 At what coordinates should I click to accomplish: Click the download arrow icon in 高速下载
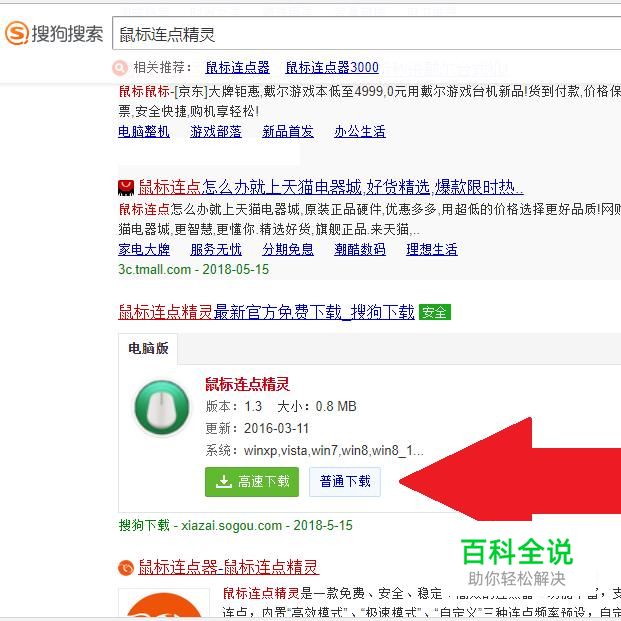(224, 482)
